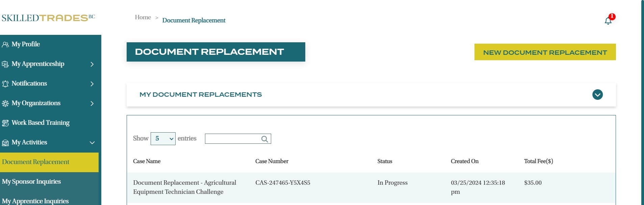Click the My Apprenticeship sidebar icon
The width and height of the screenshot is (644, 205).
5,64
